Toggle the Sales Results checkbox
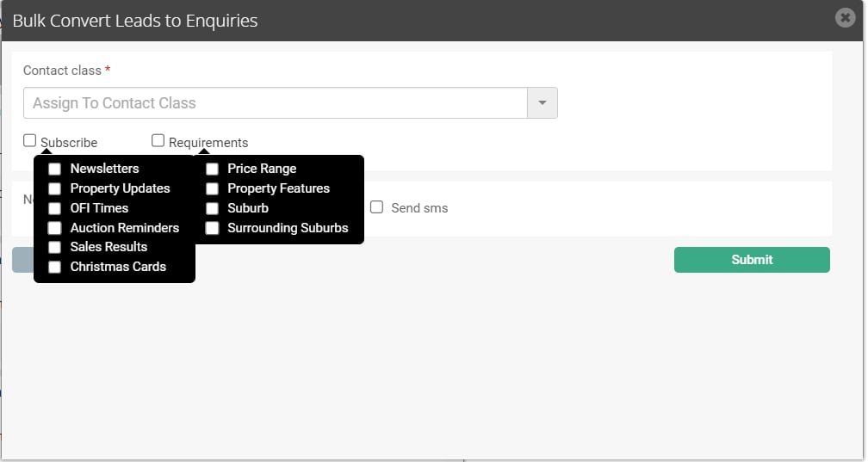 (x=54, y=247)
